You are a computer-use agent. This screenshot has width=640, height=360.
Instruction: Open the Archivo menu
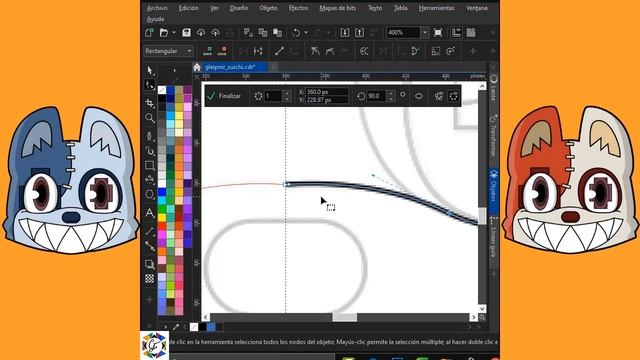(157, 8)
